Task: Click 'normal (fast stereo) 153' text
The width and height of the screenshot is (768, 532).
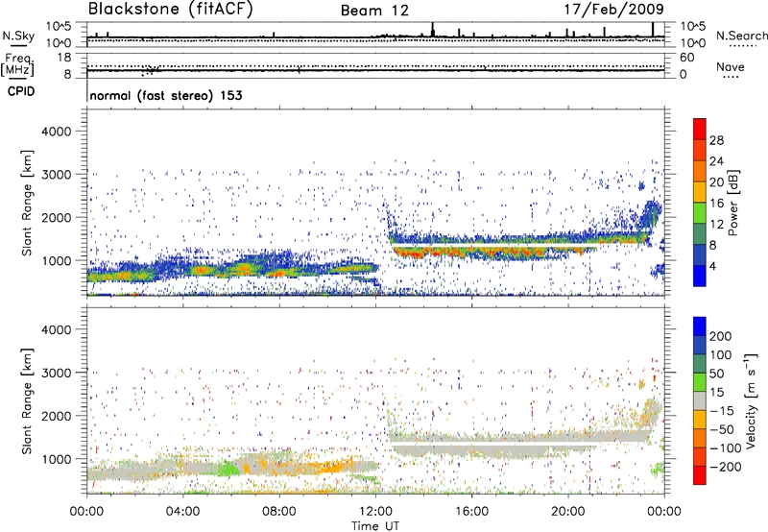Action: (x=166, y=95)
